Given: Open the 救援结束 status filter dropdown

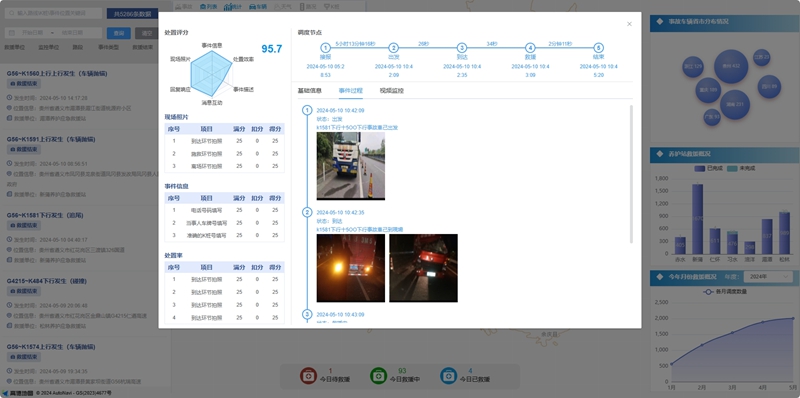Looking at the screenshot, I should click(x=142, y=47).
